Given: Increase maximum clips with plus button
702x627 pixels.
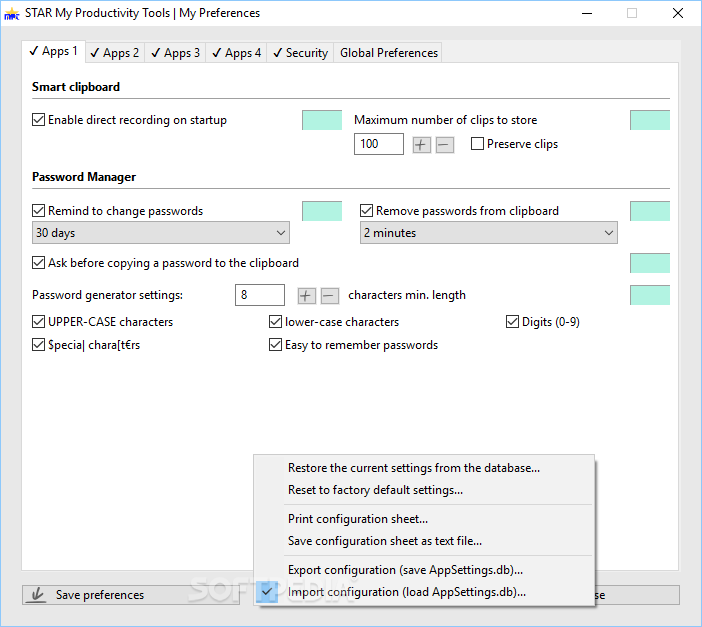Looking at the screenshot, I should pos(421,145).
